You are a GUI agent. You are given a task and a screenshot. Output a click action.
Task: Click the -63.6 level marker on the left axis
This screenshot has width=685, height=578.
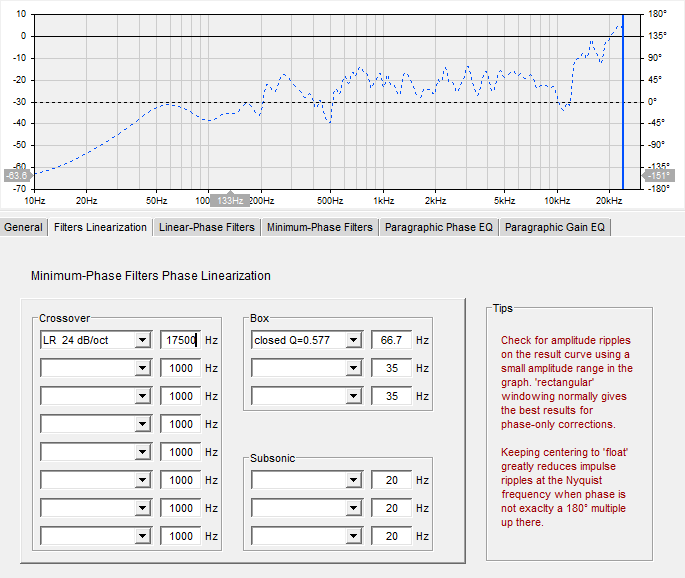[17, 176]
